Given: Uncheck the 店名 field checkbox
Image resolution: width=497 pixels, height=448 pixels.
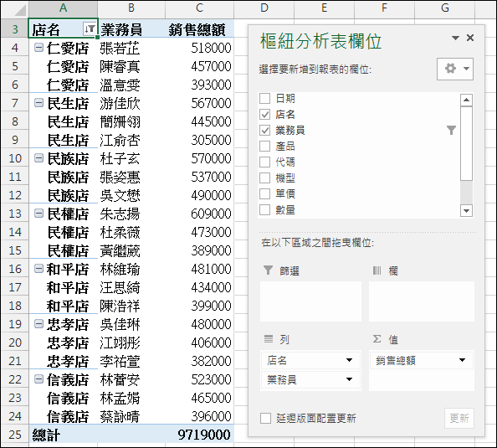Looking at the screenshot, I should (264, 114).
